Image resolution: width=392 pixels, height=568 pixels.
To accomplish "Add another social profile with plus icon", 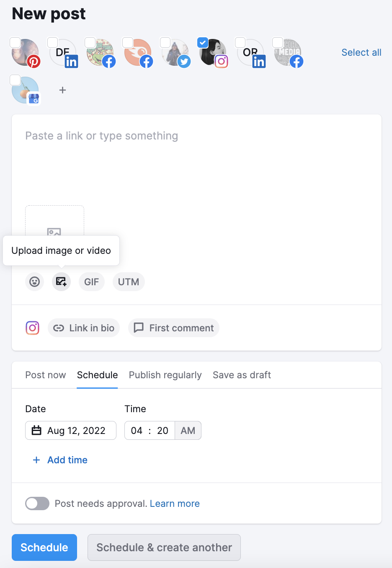I will [62, 90].
